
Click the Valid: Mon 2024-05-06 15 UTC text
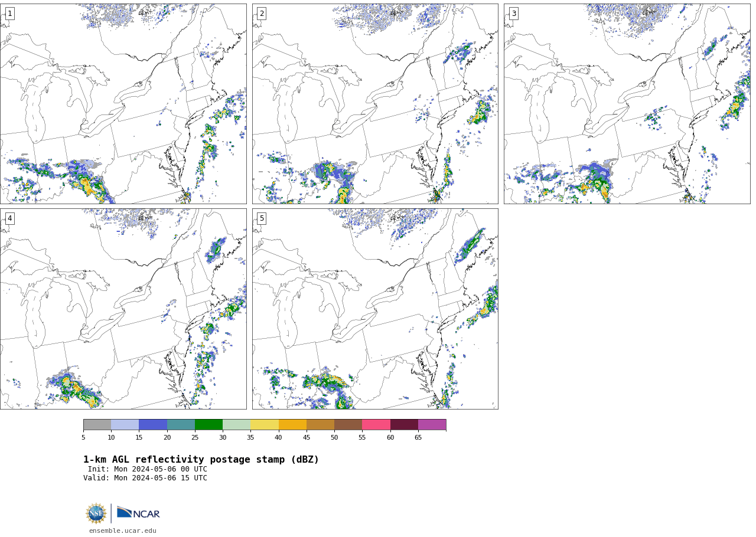(145, 478)
